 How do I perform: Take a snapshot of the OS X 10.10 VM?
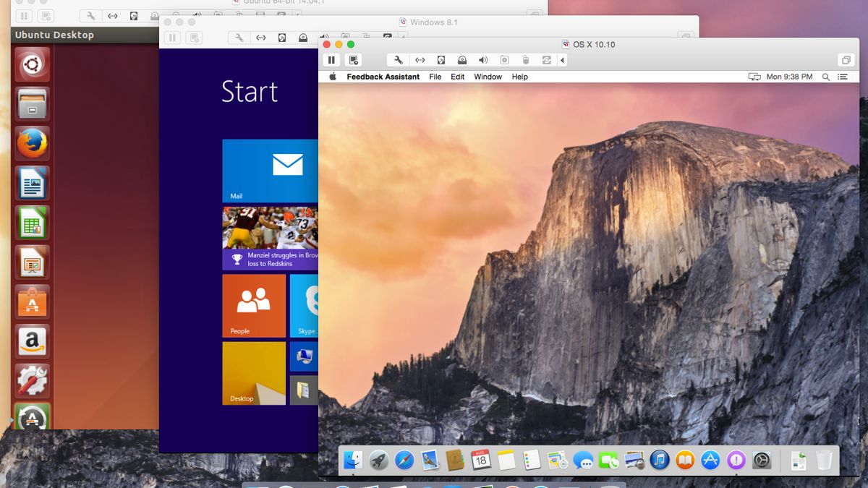point(353,60)
